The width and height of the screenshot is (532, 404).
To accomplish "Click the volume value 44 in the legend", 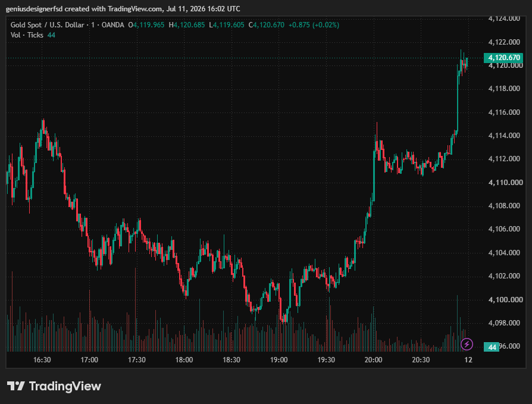I will click(x=51, y=35).
